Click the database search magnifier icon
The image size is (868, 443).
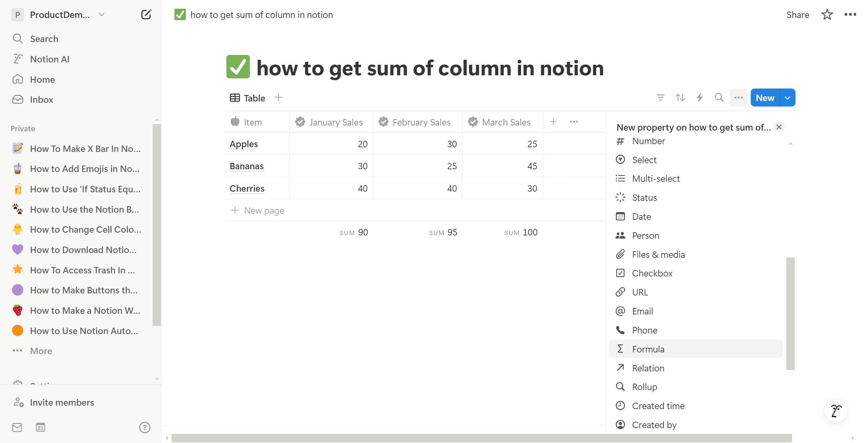[719, 98]
